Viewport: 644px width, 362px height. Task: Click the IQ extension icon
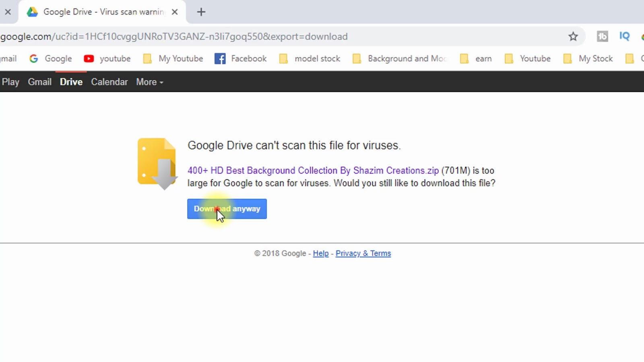click(x=624, y=37)
